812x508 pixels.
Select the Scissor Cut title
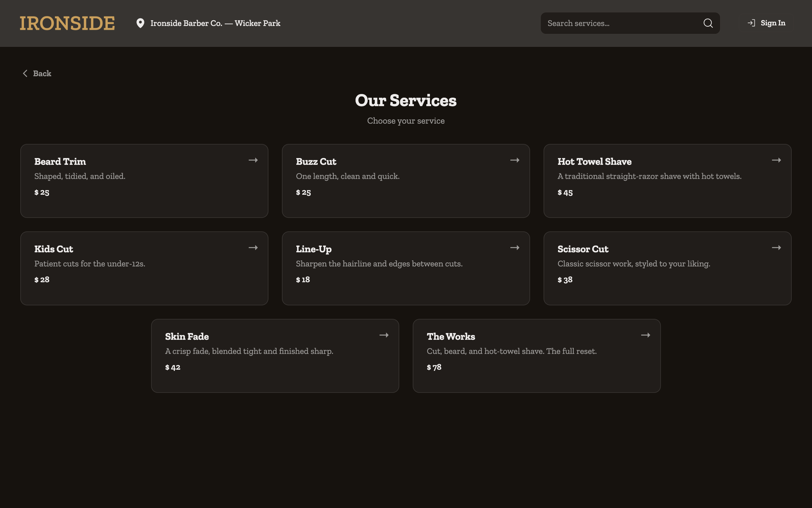click(x=583, y=249)
